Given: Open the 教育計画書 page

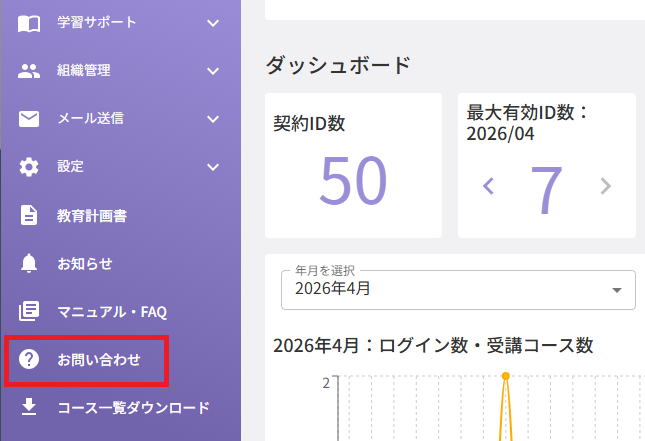Looking at the screenshot, I should [92, 216].
